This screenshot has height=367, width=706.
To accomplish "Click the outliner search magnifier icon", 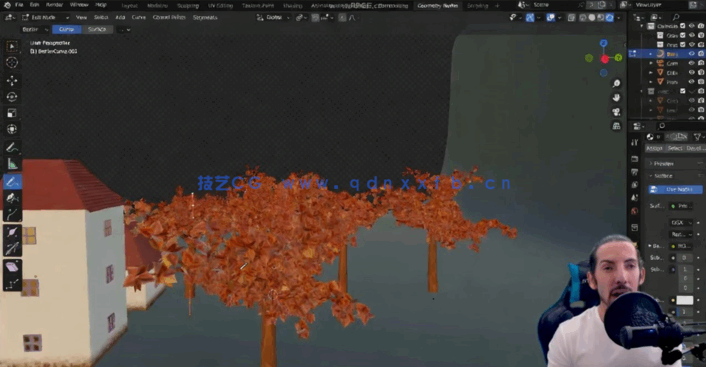I will tap(676, 17).
